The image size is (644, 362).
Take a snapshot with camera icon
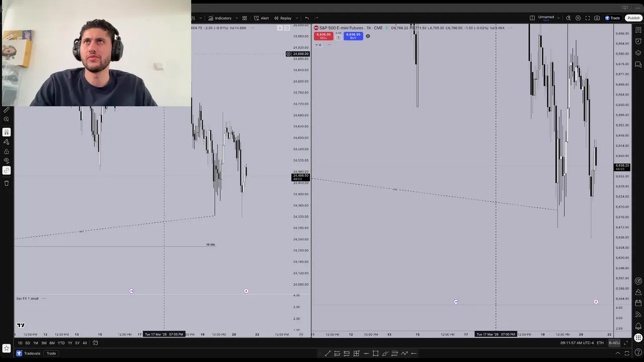tap(597, 18)
